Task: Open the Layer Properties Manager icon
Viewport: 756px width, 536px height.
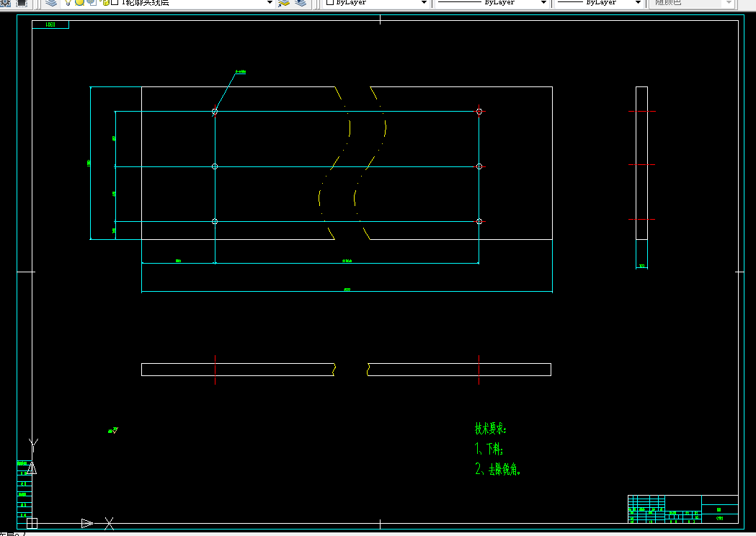Action: pyautogui.click(x=51, y=3)
